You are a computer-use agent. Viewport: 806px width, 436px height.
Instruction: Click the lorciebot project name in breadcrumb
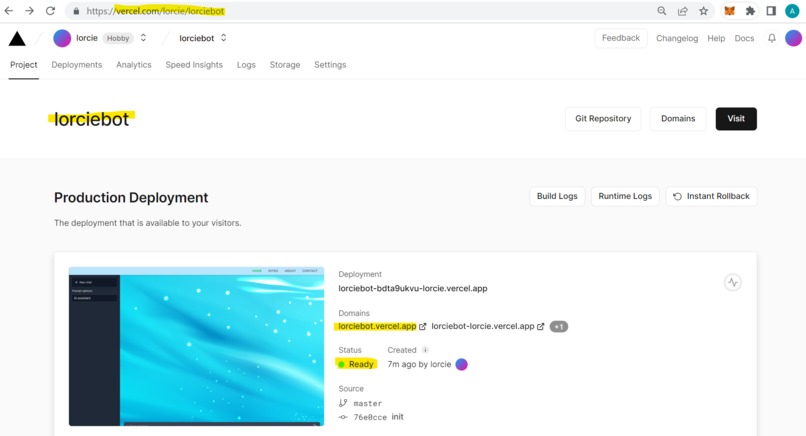click(x=196, y=38)
